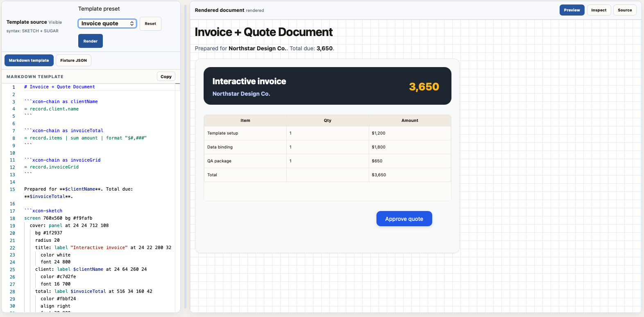Click the yellow 3,650 invoice total label

(x=424, y=87)
